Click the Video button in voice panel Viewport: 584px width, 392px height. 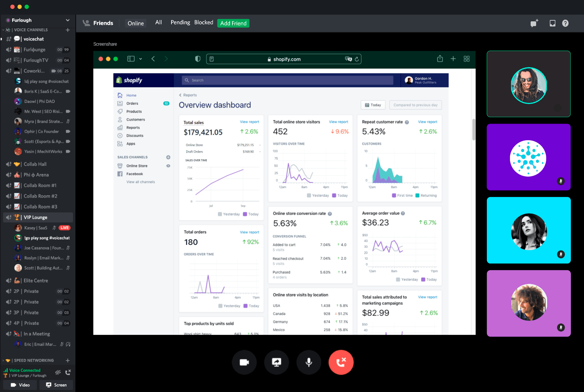point(20,385)
